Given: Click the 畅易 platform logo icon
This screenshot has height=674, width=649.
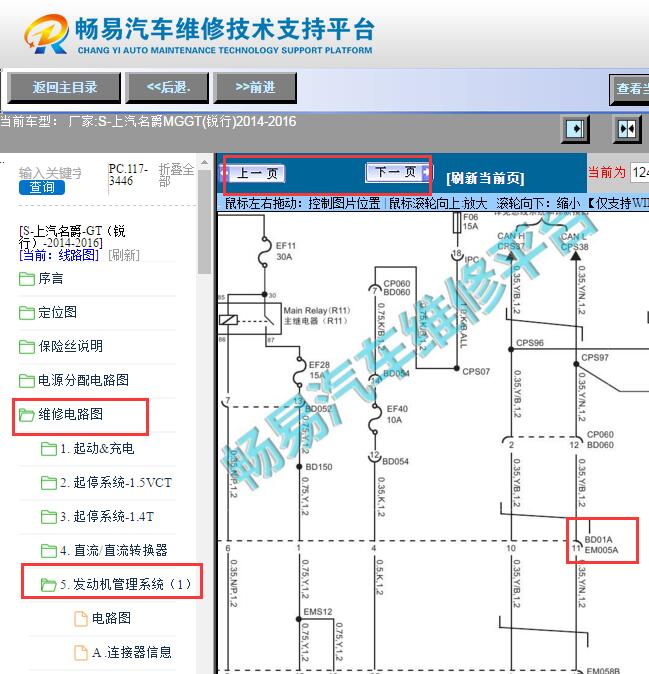Looking at the screenshot, I should (46, 34).
